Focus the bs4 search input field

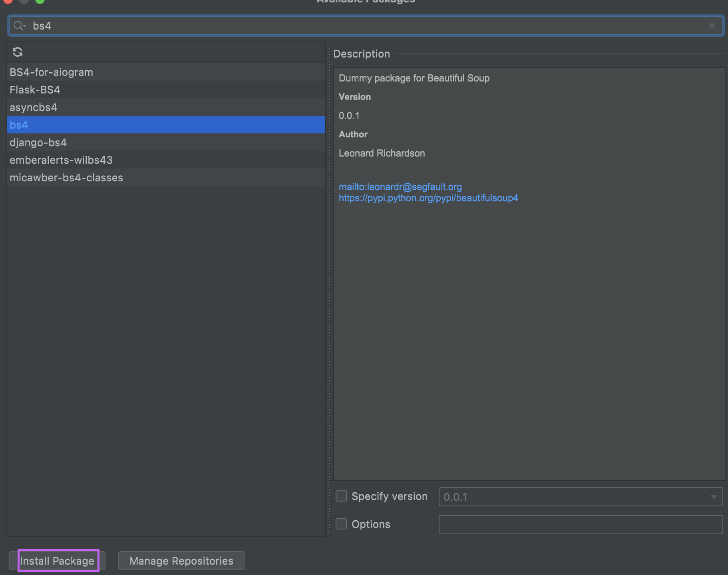click(366, 26)
